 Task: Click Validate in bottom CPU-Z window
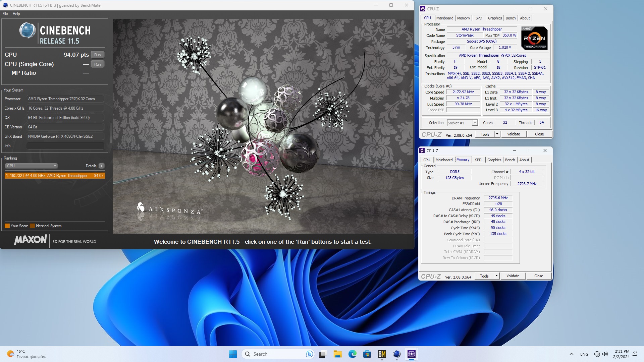point(513,276)
